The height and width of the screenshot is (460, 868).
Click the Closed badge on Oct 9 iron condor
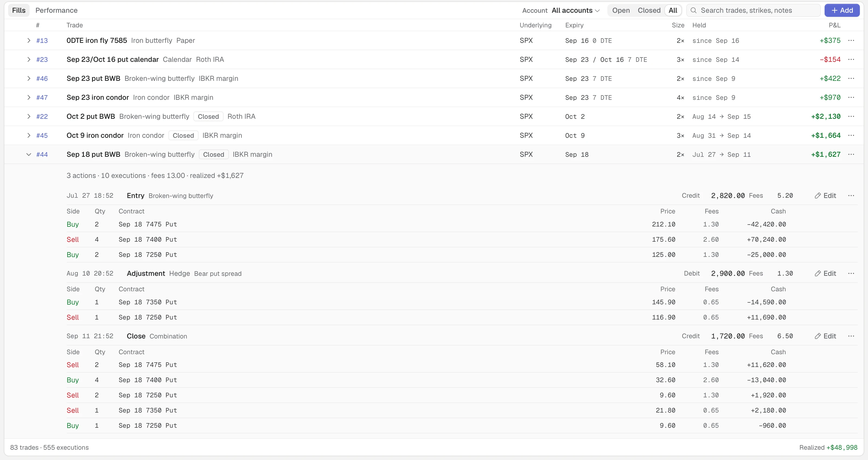(x=183, y=135)
